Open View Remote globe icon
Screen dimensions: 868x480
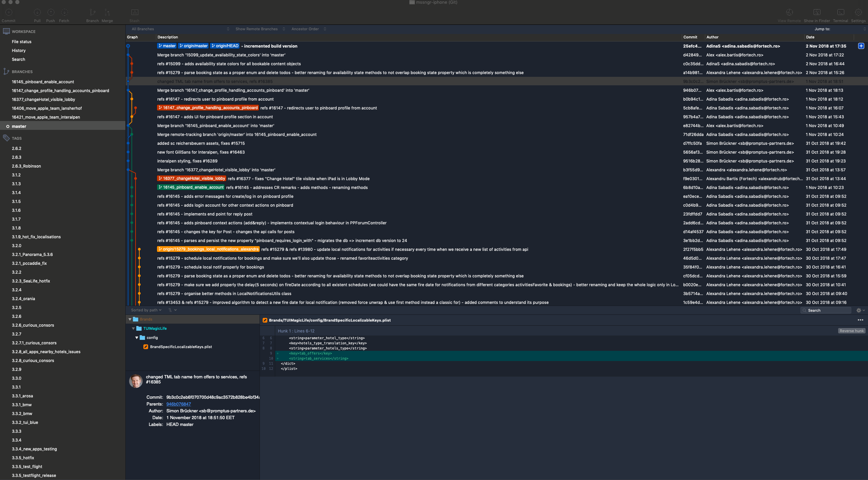pyautogui.click(x=790, y=12)
